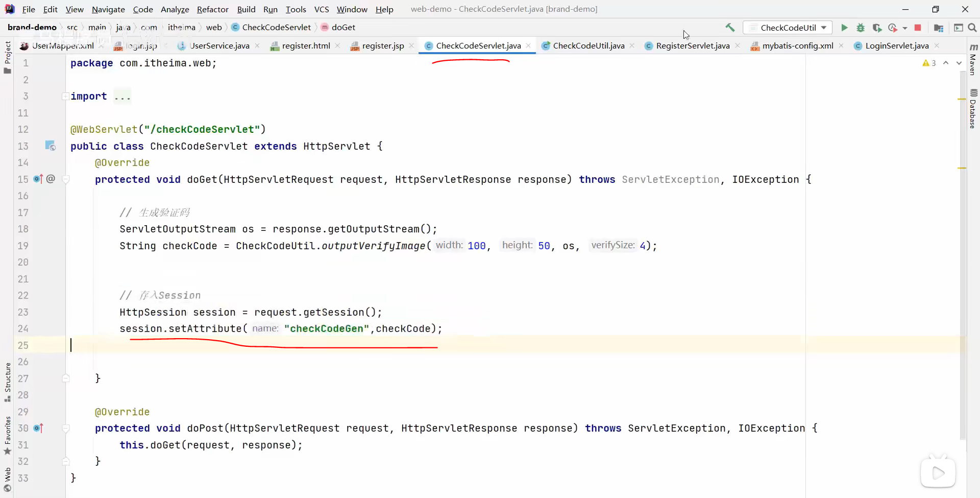
Task: Click the doPost closing brace fold marker
Action: pos(66,461)
